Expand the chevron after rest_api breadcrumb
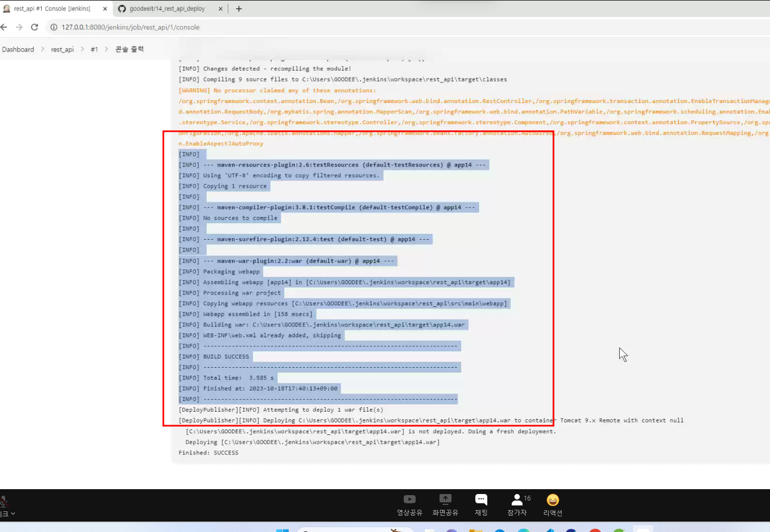The image size is (770, 532). [x=82, y=49]
